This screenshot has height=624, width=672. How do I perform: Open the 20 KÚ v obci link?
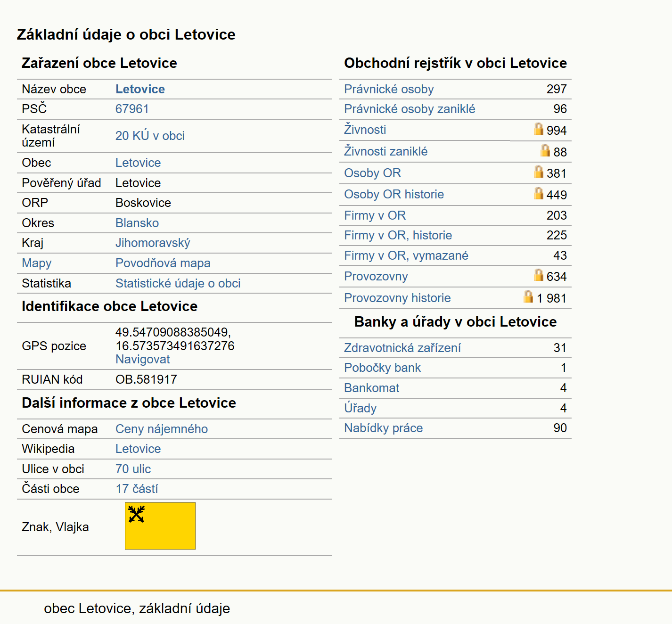(150, 136)
